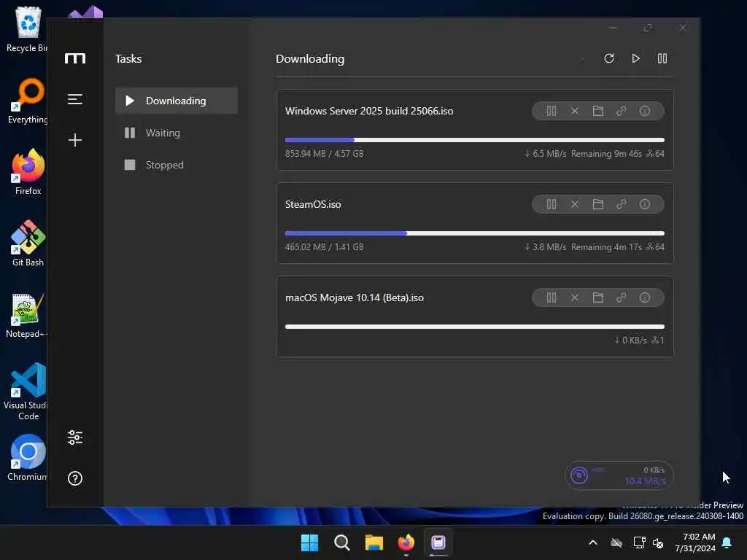Open taskbar Search
The height and width of the screenshot is (560, 747).
(x=342, y=542)
